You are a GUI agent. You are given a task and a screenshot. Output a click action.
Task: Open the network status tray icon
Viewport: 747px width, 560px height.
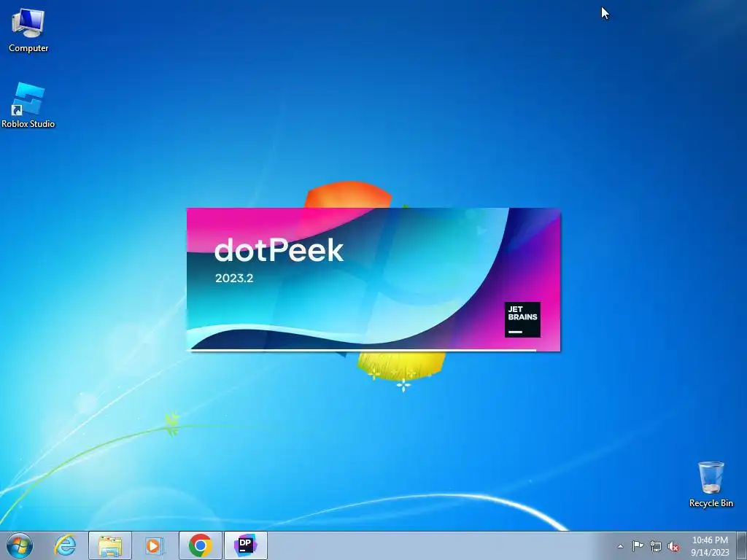[656, 546]
